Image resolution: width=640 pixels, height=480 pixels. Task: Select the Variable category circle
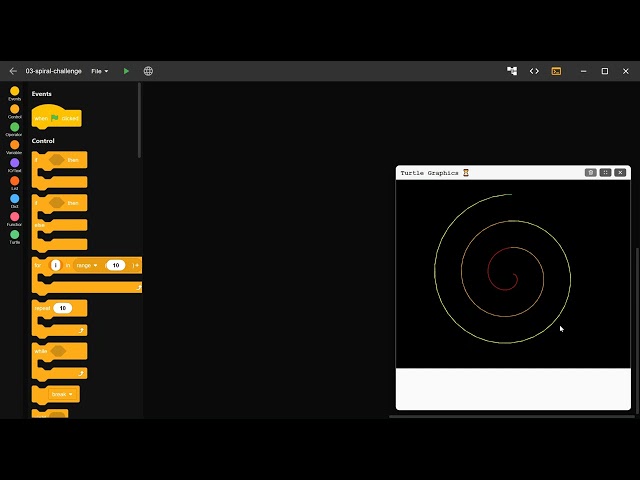[x=15, y=145]
